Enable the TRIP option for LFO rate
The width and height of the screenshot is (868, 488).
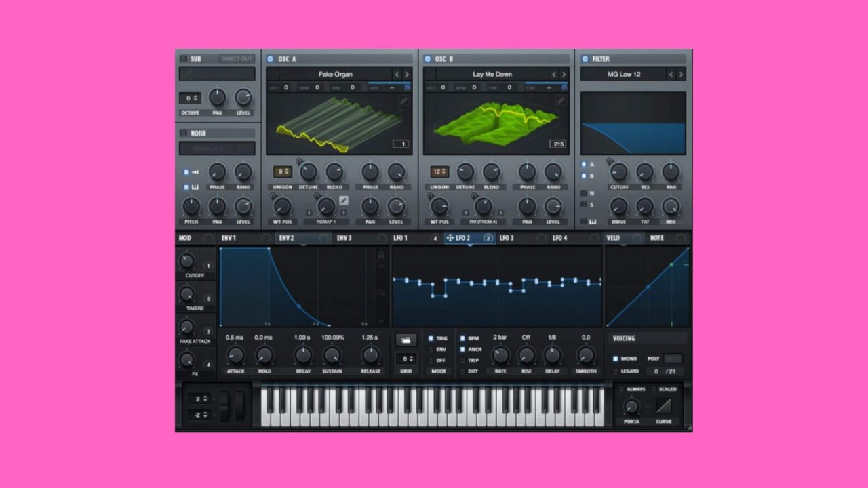pyautogui.click(x=462, y=360)
